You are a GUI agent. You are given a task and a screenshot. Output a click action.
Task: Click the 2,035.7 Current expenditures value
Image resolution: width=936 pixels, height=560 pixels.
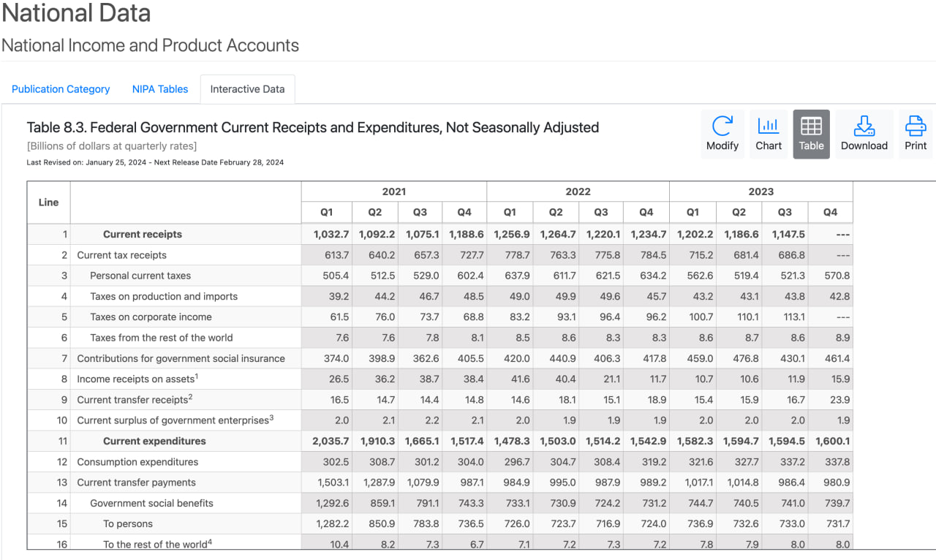331,441
